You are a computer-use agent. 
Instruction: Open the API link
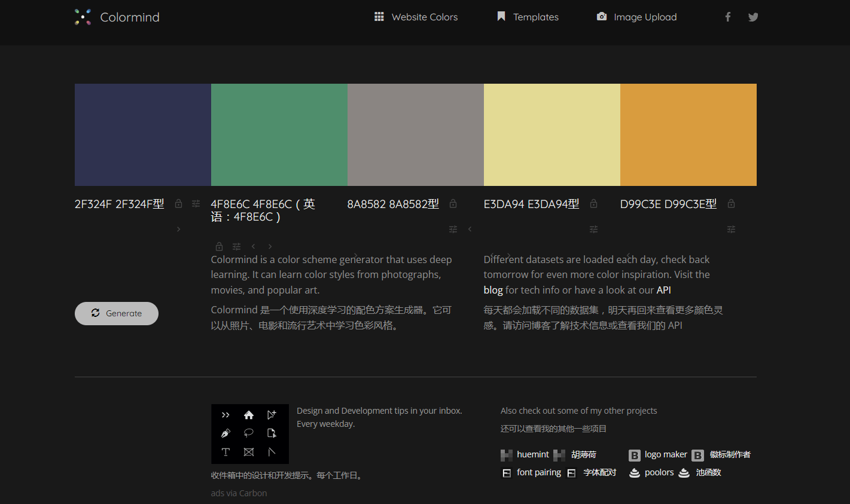[664, 290]
